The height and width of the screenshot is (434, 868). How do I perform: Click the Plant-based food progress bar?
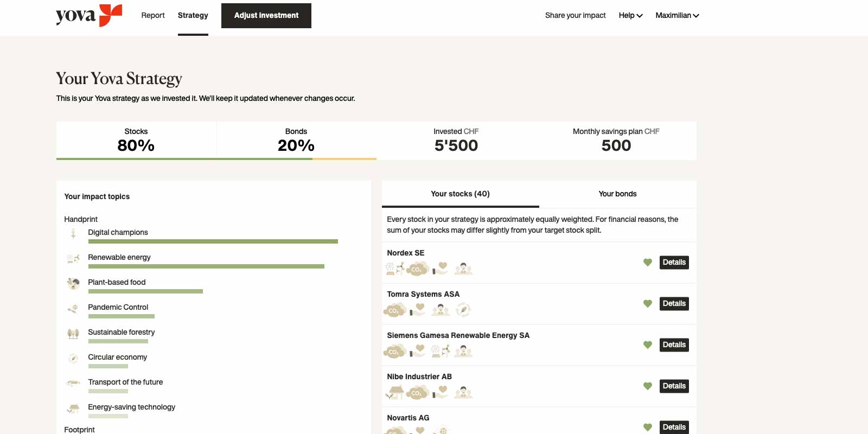click(x=145, y=291)
